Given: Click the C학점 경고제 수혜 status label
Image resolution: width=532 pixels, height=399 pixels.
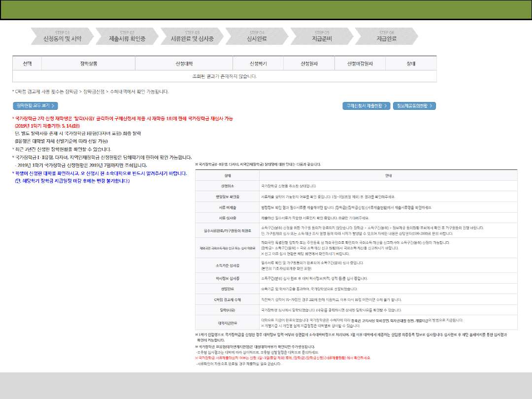Looking at the screenshot, I should (x=228, y=299).
